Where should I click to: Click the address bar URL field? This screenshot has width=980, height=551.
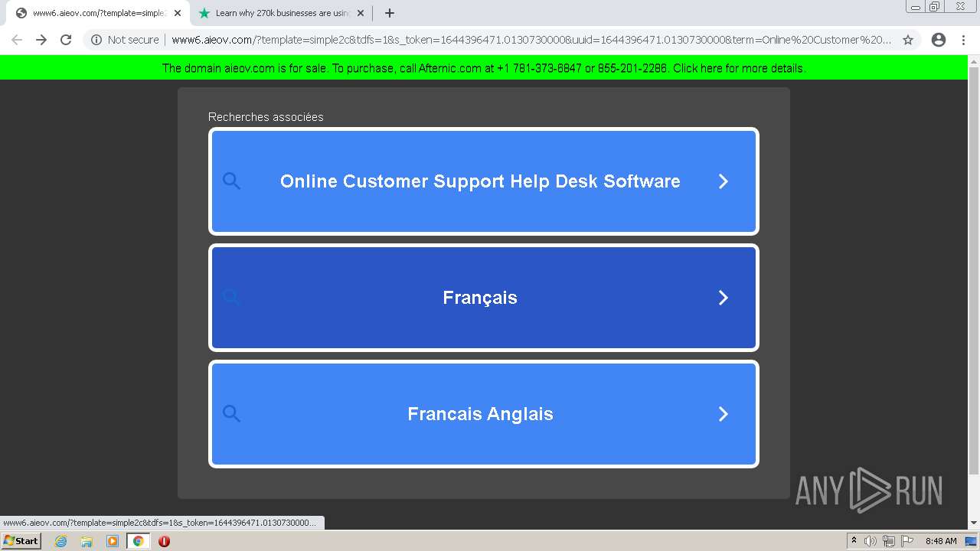(531, 40)
